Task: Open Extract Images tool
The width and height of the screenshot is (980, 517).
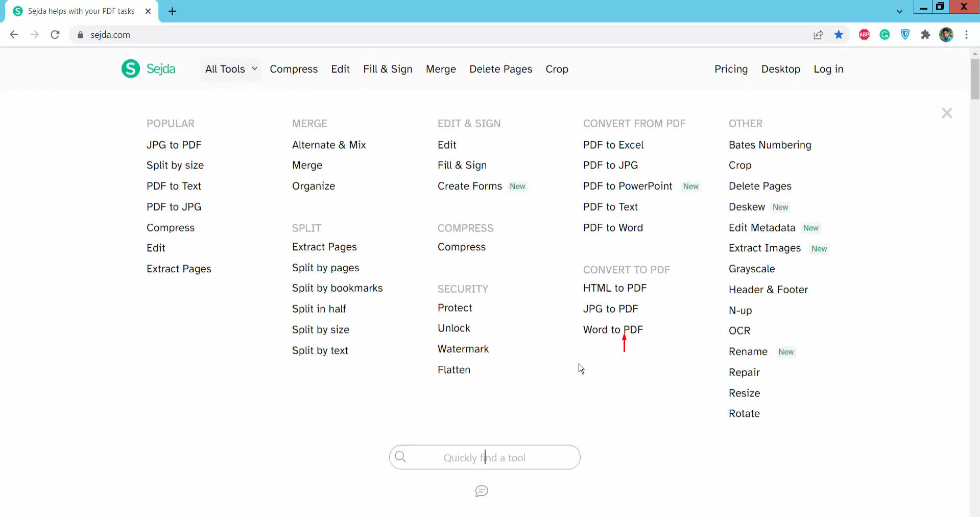Action: click(x=764, y=248)
